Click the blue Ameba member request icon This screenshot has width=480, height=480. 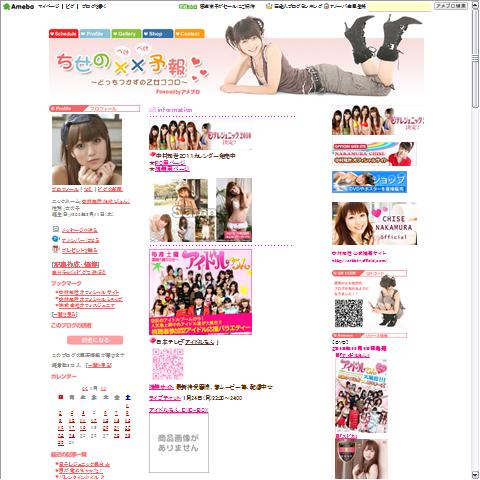[56, 239]
